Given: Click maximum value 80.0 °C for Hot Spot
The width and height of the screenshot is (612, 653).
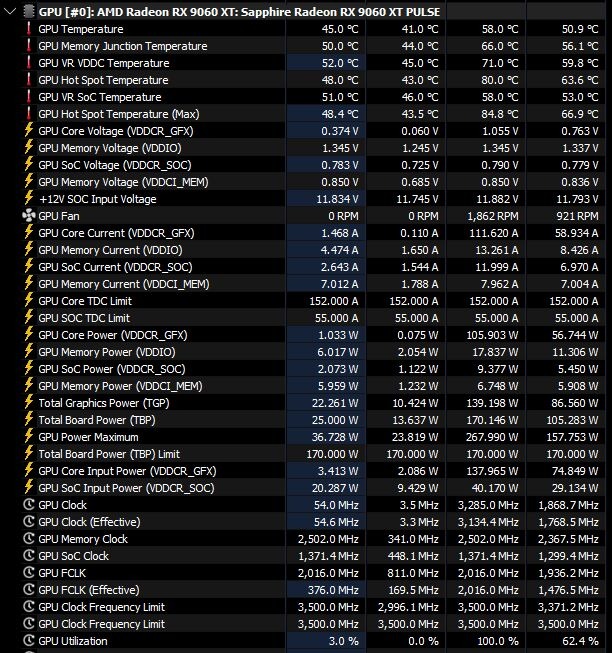Looking at the screenshot, I should coord(500,80).
